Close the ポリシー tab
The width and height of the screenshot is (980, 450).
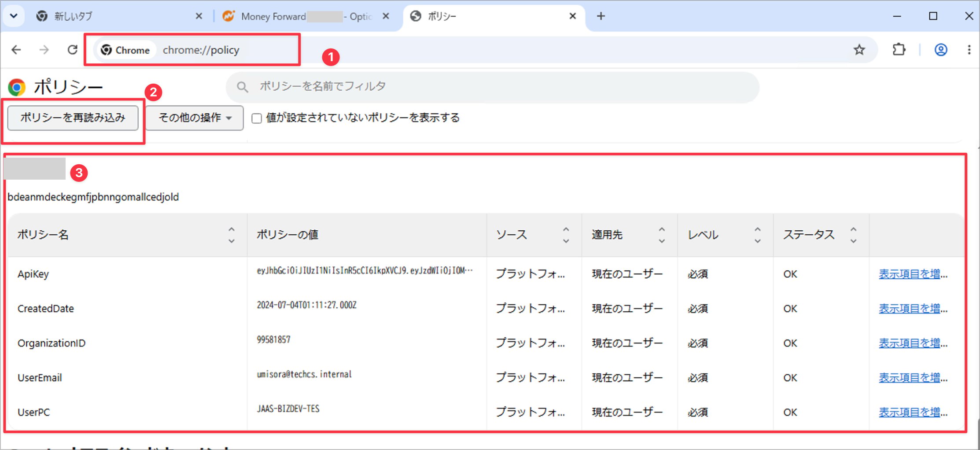pyautogui.click(x=572, y=16)
